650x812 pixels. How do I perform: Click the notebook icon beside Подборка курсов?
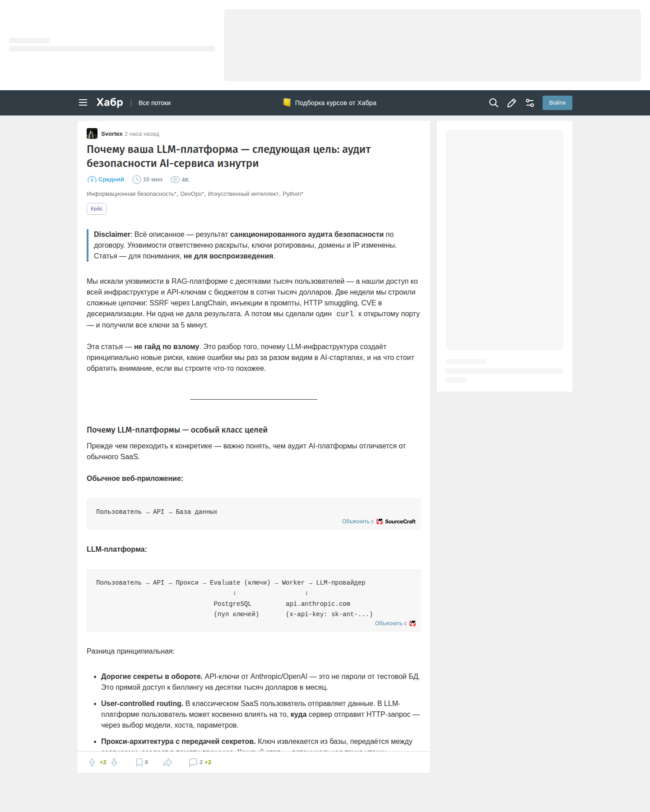pyautogui.click(x=287, y=102)
